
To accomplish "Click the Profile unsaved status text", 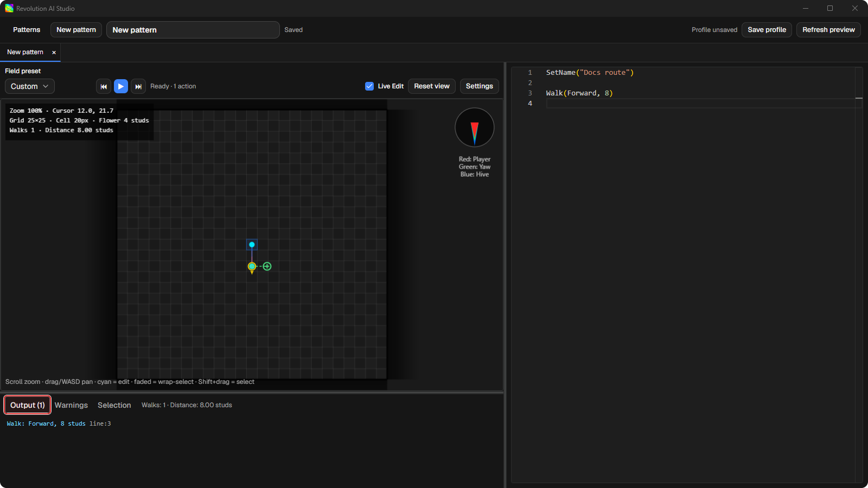I will coord(714,30).
